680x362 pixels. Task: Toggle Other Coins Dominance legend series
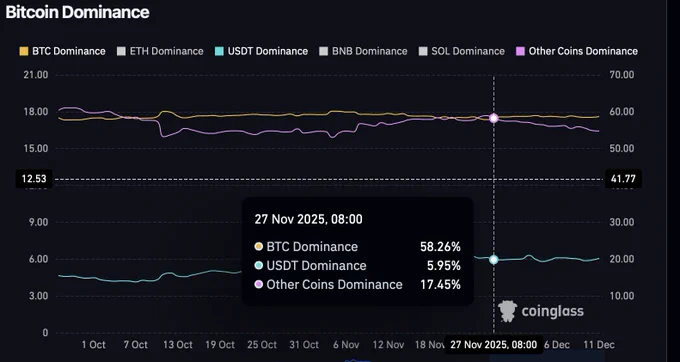pos(577,51)
